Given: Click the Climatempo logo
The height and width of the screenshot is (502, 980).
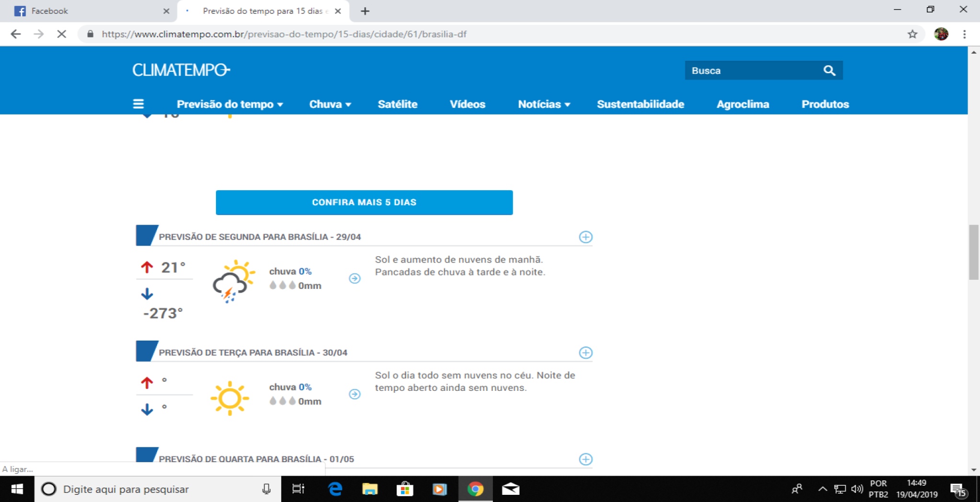Looking at the screenshot, I should [181, 70].
